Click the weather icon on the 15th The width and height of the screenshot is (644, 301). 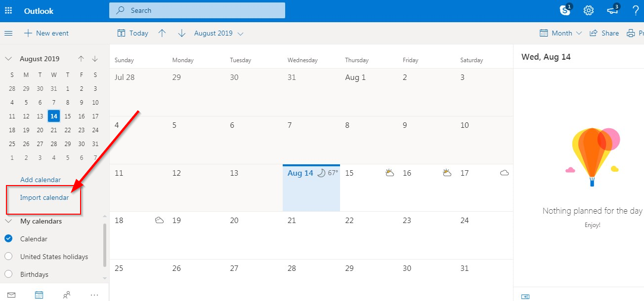pos(390,173)
